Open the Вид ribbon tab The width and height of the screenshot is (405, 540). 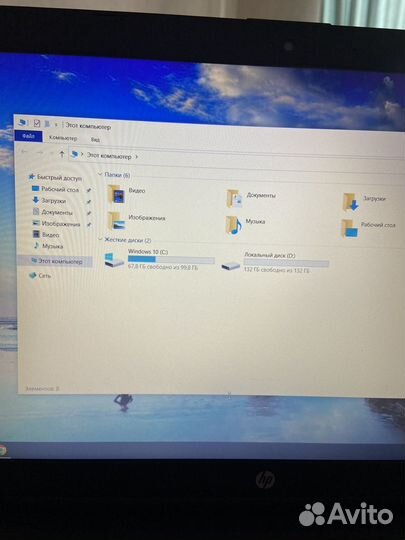95,139
